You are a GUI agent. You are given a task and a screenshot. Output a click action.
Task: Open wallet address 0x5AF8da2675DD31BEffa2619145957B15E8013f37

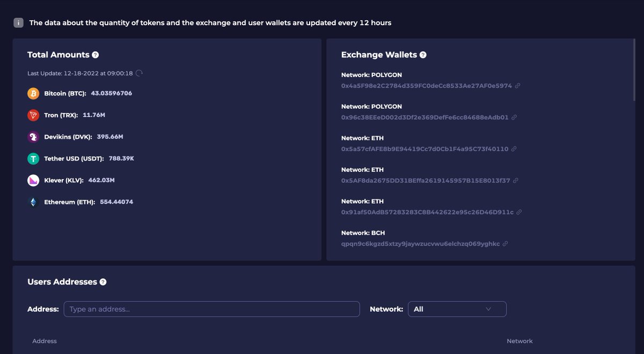click(x=426, y=181)
